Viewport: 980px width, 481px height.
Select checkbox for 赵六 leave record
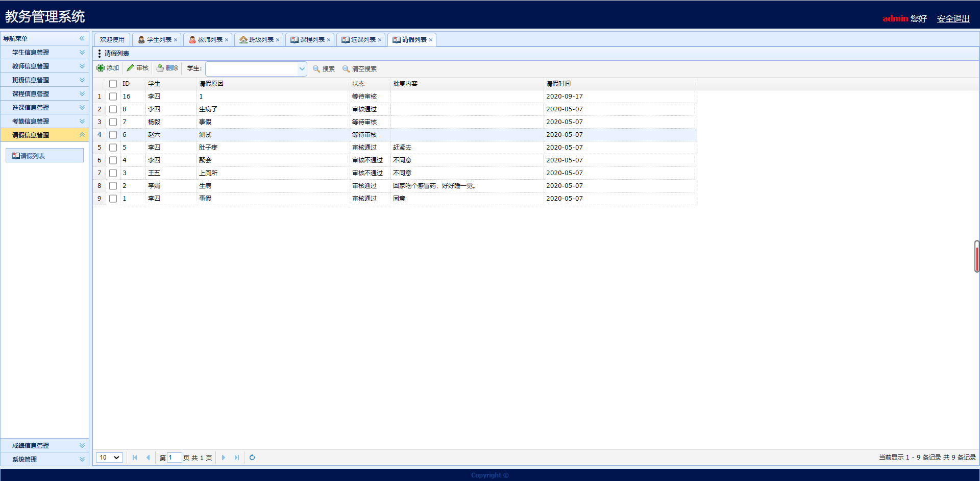click(x=113, y=135)
